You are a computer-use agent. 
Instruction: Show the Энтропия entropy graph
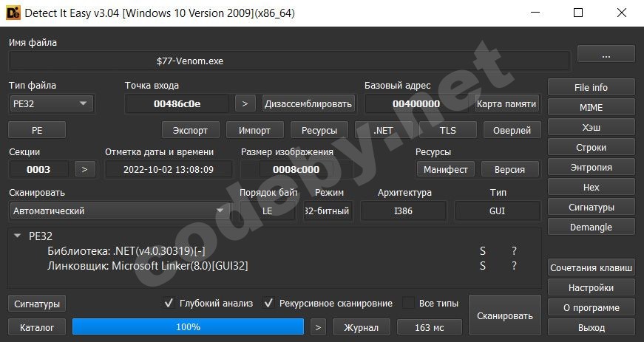[x=591, y=168]
